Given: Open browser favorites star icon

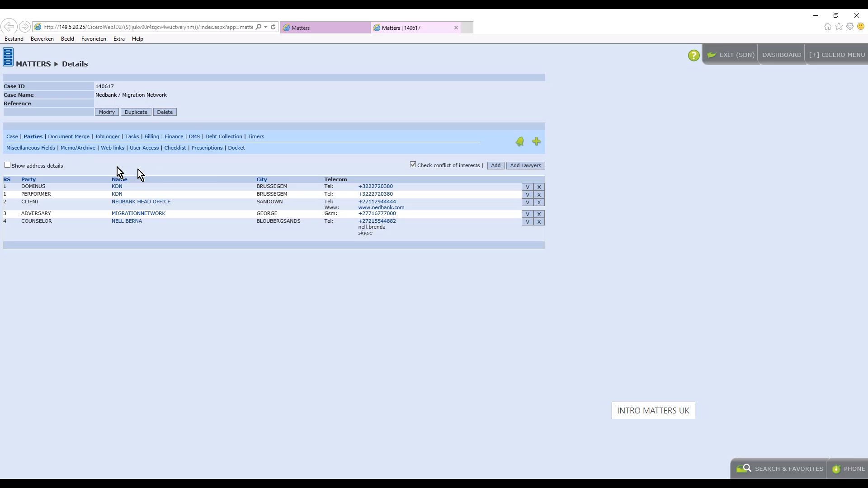Looking at the screenshot, I should tap(839, 27).
